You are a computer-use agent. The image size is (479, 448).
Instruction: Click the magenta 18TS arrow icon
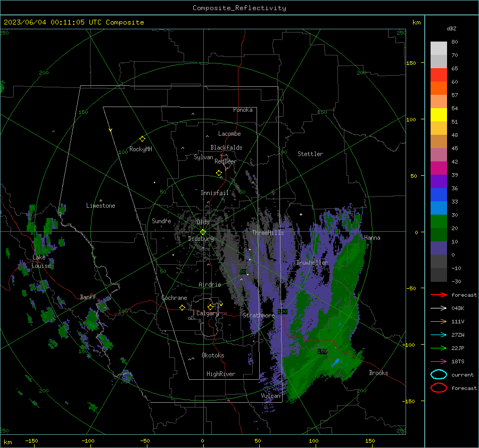[x=439, y=362]
